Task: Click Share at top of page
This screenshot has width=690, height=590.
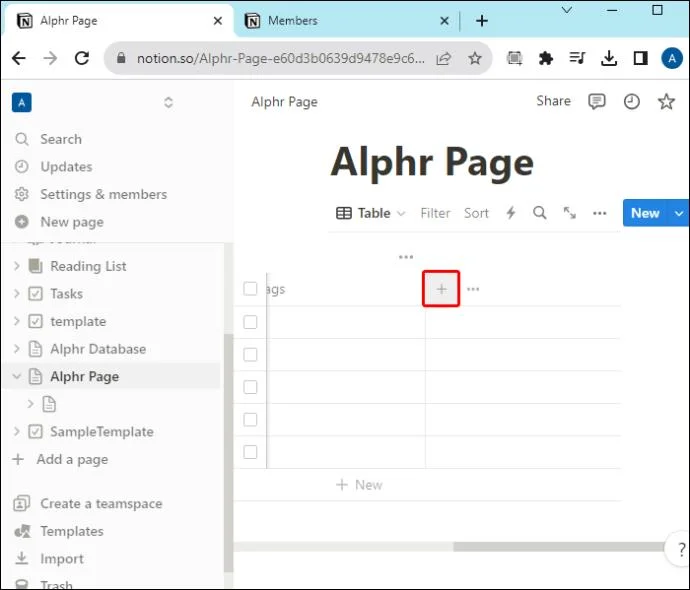Action: pyautogui.click(x=553, y=101)
